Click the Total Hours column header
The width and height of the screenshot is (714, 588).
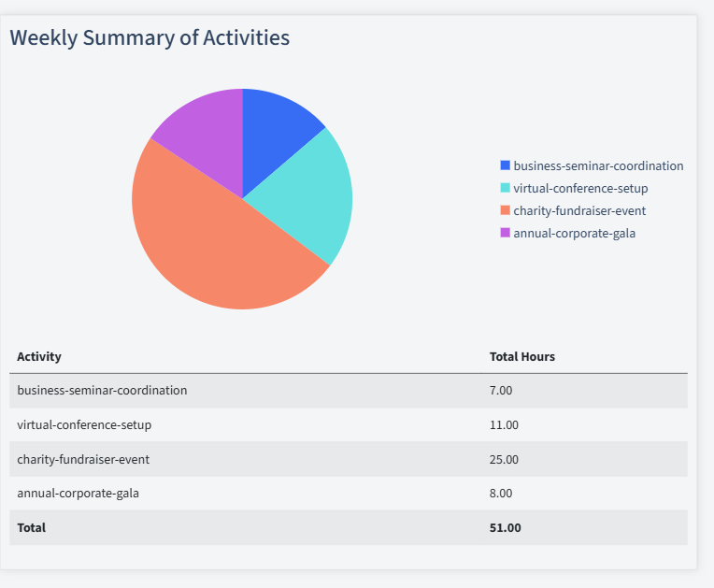pyautogui.click(x=521, y=356)
